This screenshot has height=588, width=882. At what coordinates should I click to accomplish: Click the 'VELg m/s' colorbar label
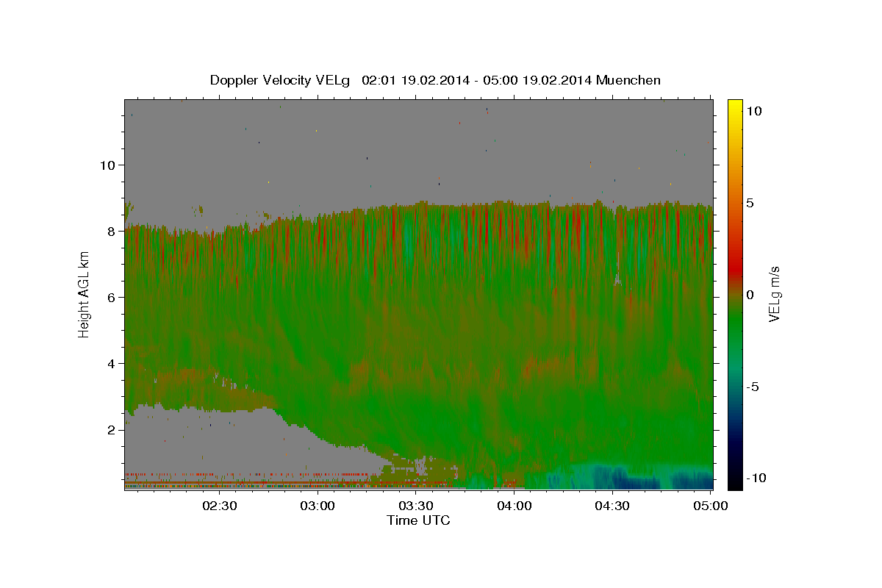(x=774, y=294)
